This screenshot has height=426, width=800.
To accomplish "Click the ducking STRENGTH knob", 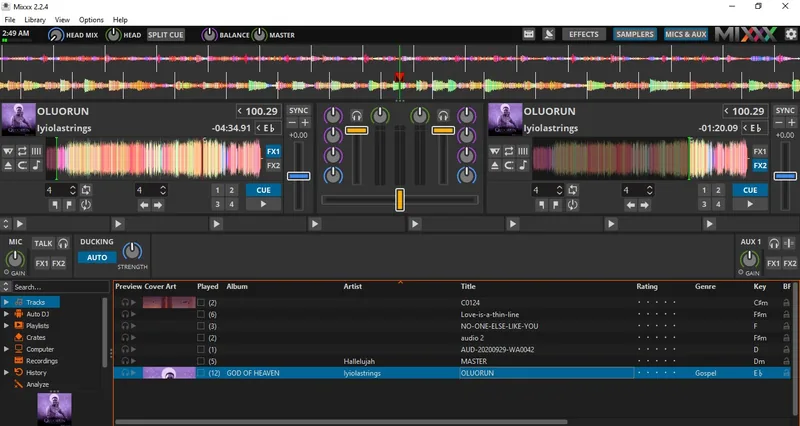I will tap(132, 250).
